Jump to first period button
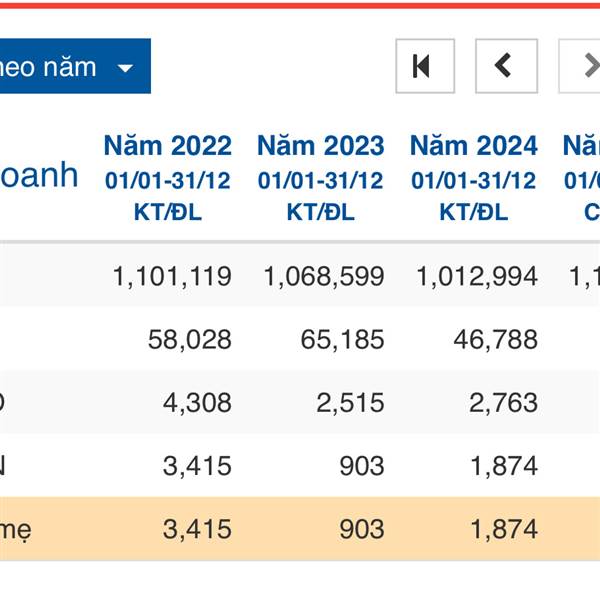This screenshot has width=600, height=600. tap(425, 66)
